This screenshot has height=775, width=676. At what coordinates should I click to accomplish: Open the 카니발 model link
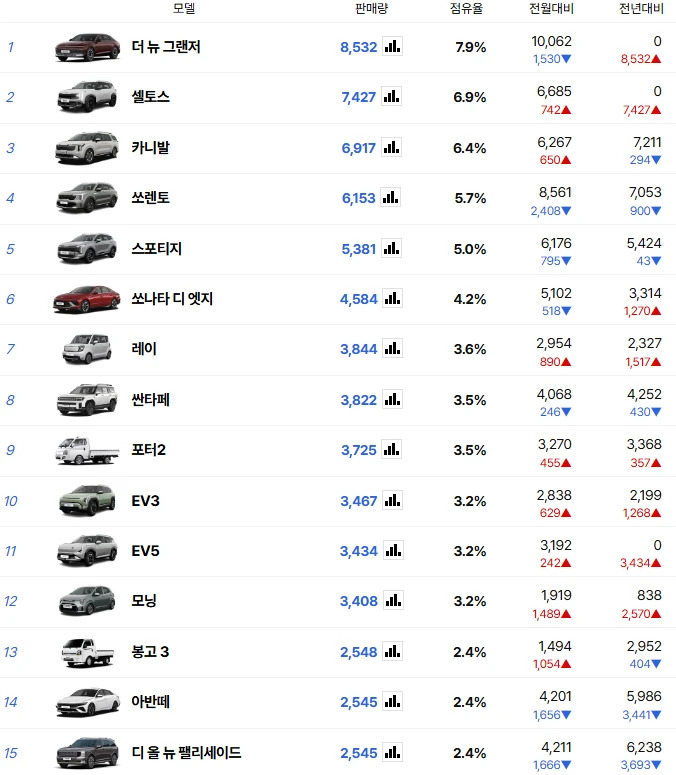coord(151,147)
